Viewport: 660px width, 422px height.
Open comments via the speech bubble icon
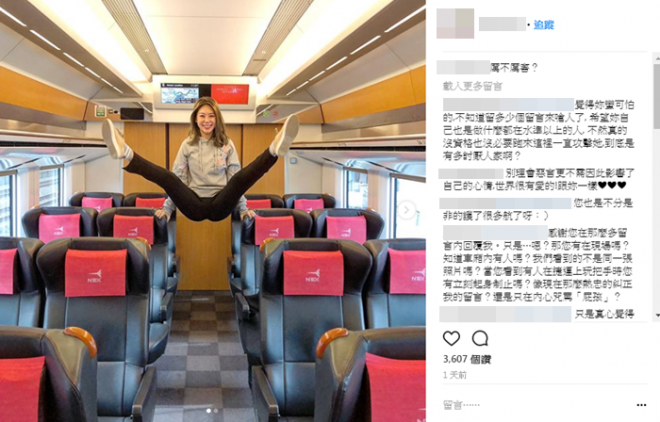tap(480, 338)
